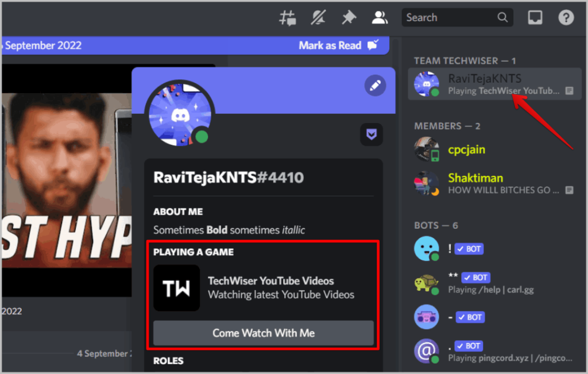Toggle the member list icon
Screen dimensions: 588x374
point(380,18)
